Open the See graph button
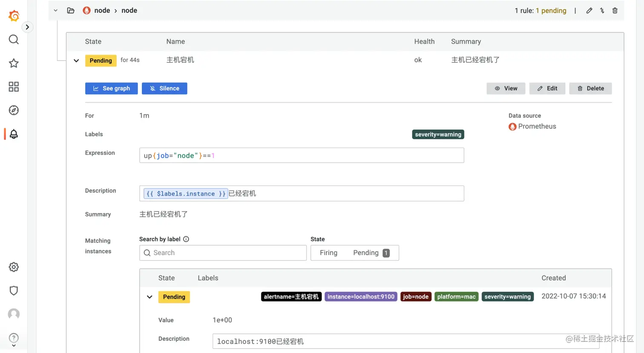Image resolution: width=644 pixels, height=353 pixels. [x=112, y=88]
